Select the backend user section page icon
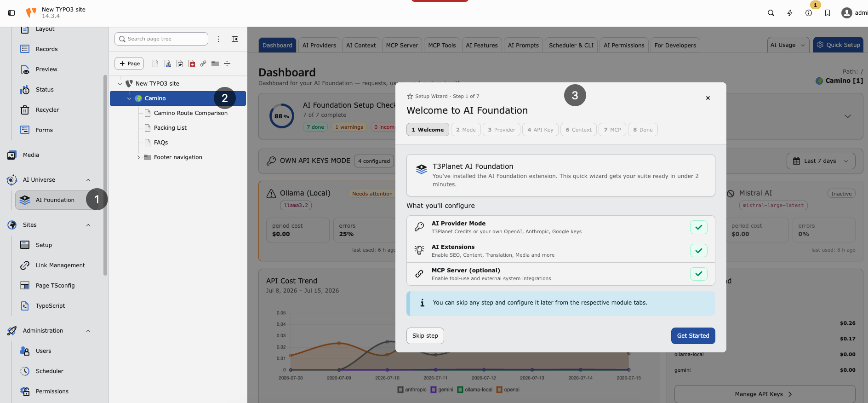868x403 pixels. click(x=168, y=63)
